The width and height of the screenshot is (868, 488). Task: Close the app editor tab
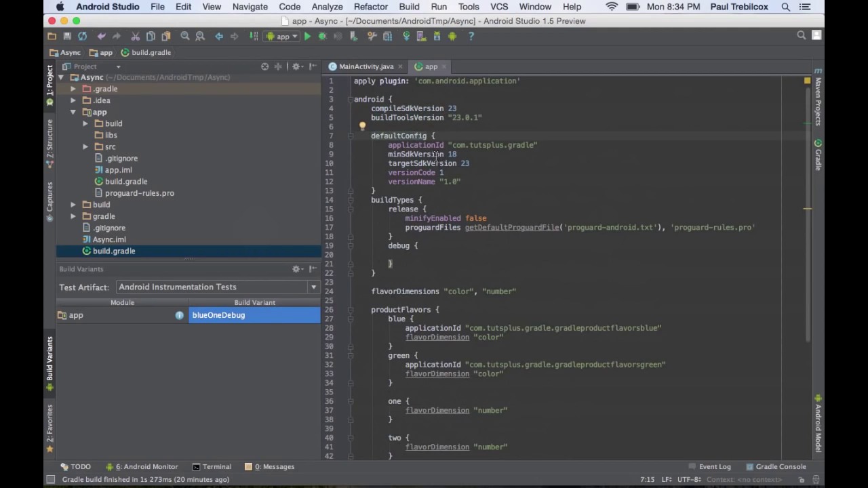pos(444,66)
